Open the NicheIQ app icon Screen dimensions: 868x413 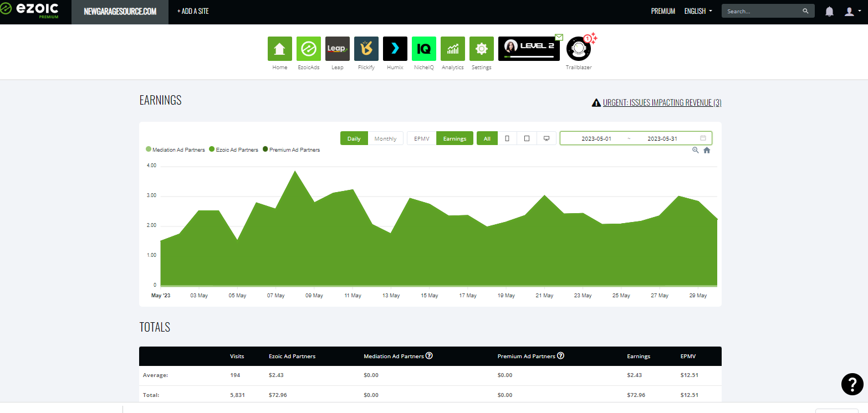[x=424, y=49]
